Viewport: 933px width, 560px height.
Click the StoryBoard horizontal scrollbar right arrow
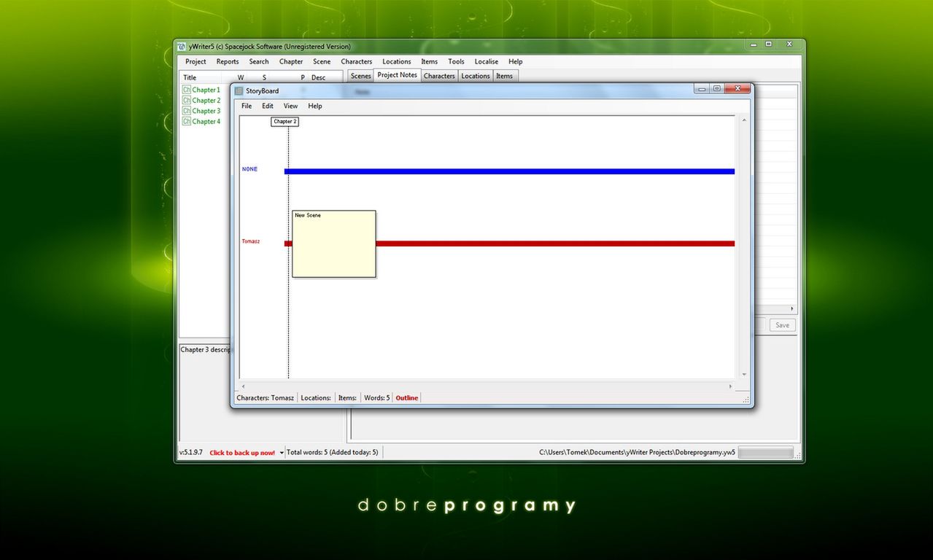[x=730, y=386]
